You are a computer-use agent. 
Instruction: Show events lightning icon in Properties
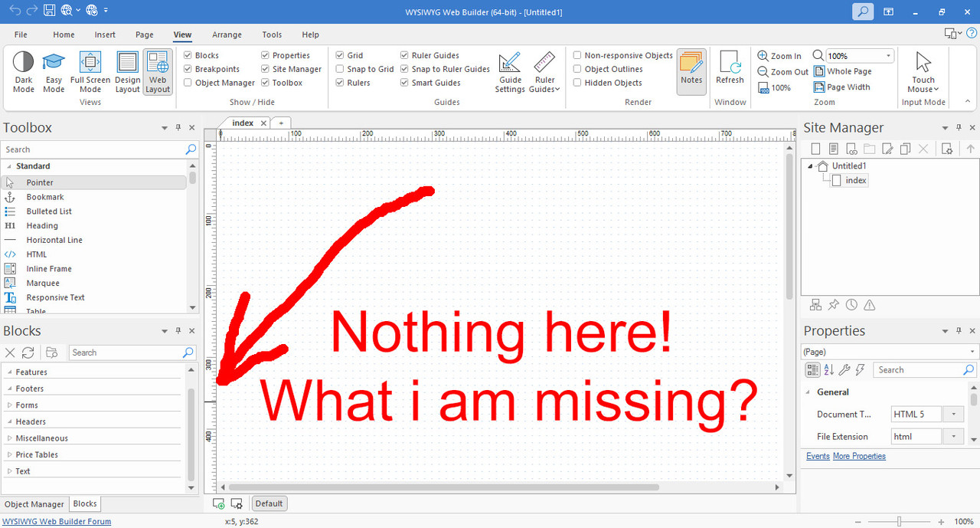(861, 370)
